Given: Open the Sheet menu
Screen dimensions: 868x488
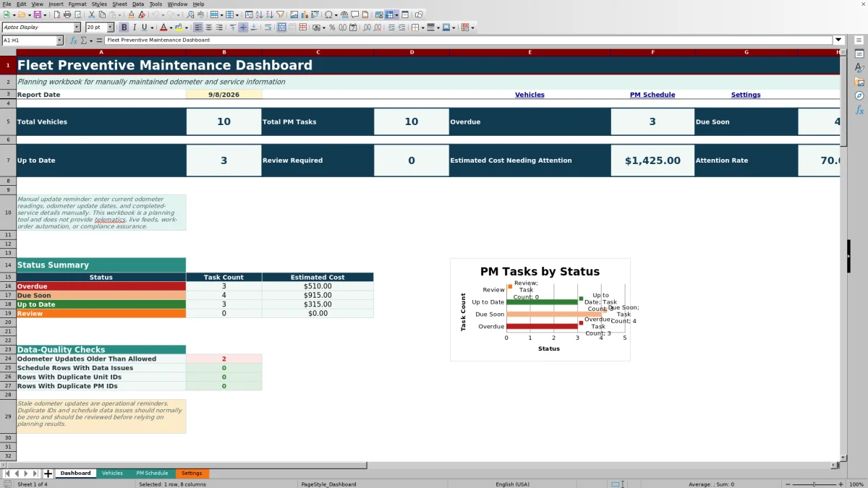Looking at the screenshot, I should 119,4.
